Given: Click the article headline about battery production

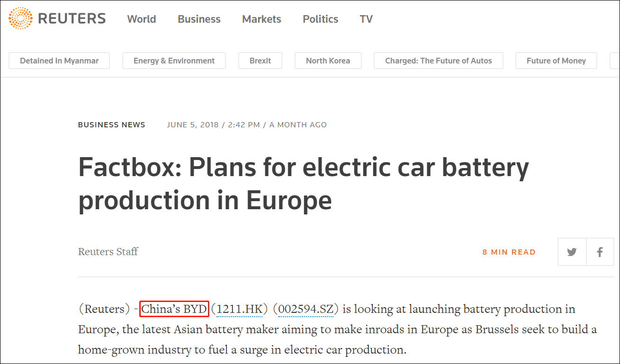Looking at the screenshot, I should point(304,184).
